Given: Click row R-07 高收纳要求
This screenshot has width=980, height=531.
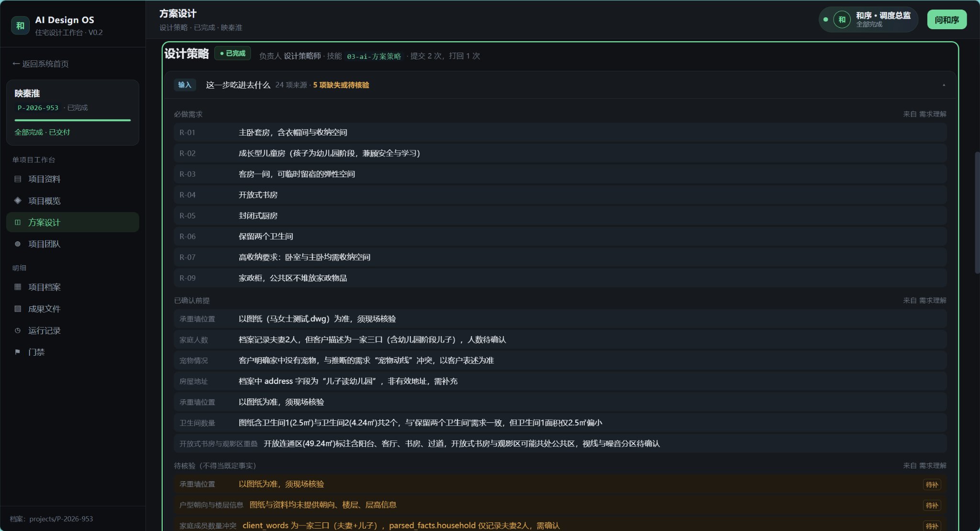Looking at the screenshot, I should [x=560, y=257].
